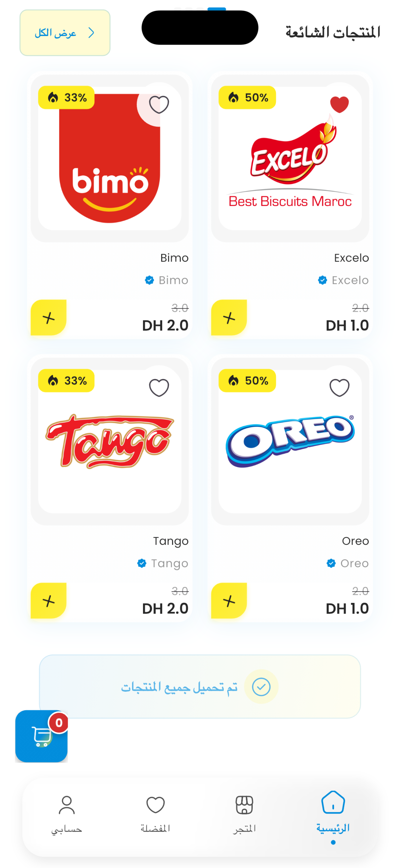This screenshot has width=400, height=868.
Task: Tap the Oreo verified brand badge
Action: coord(331,563)
